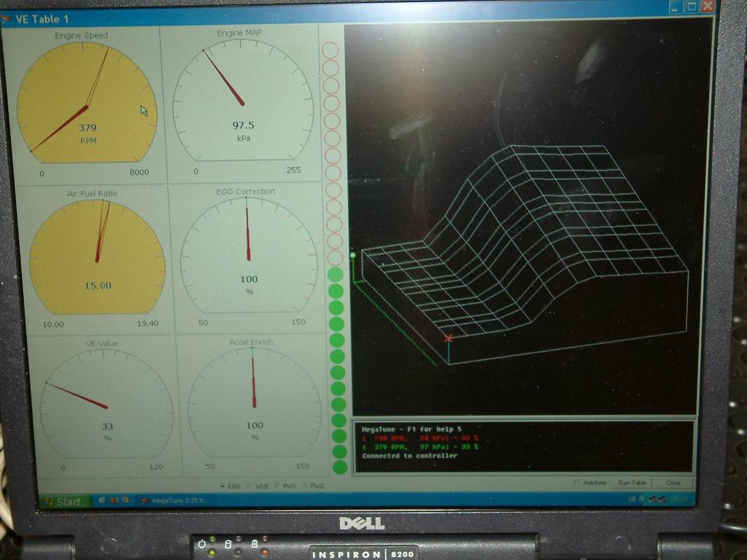Click the red X cursor marker on VE grid

point(449,338)
